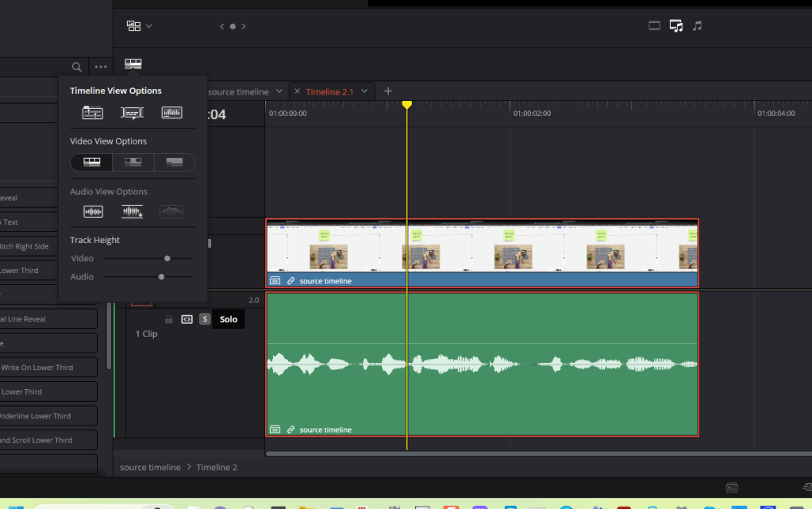This screenshot has width=812, height=509.
Task: Click the center dot between navigation arrows
Action: click(x=233, y=26)
